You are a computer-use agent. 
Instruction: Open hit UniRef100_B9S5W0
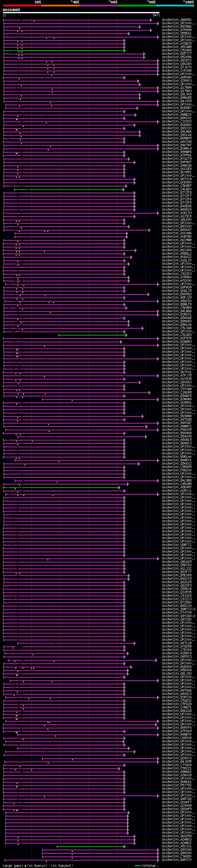177,26
